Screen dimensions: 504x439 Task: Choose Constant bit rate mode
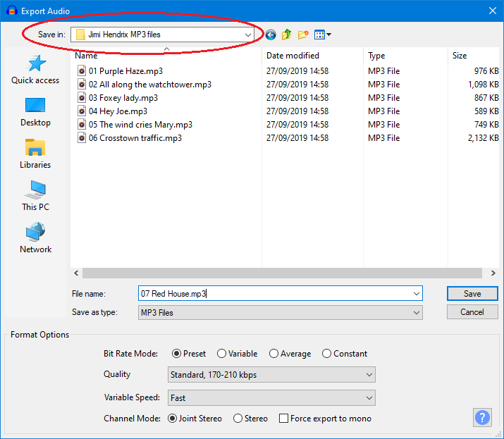pyautogui.click(x=327, y=354)
